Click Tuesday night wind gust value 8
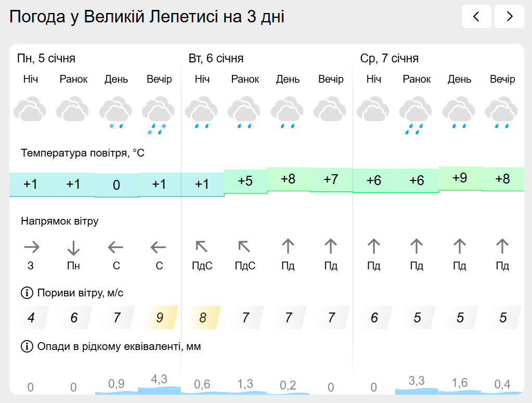This screenshot has width=532, height=403. tap(203, 317)
